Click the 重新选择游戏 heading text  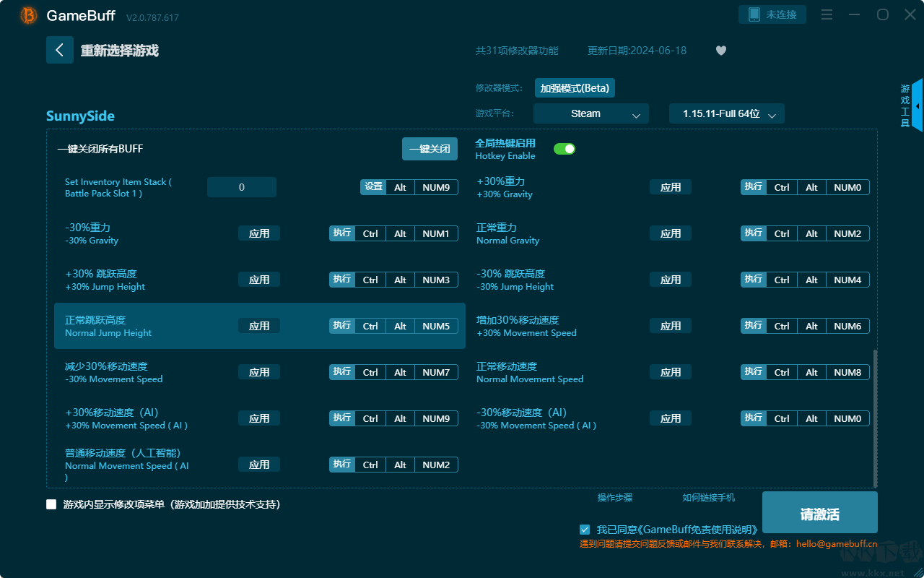coord(119,51)
